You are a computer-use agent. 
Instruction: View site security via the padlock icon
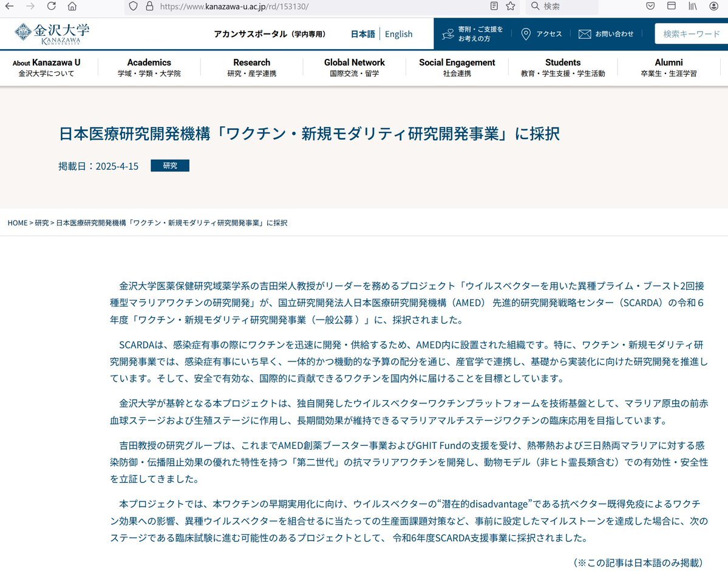point(149,6)
